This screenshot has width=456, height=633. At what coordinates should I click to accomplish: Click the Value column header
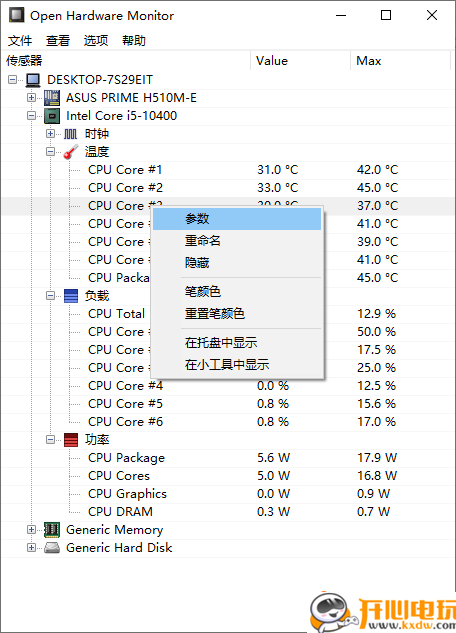pyautogui.click(x=300, y=61)
